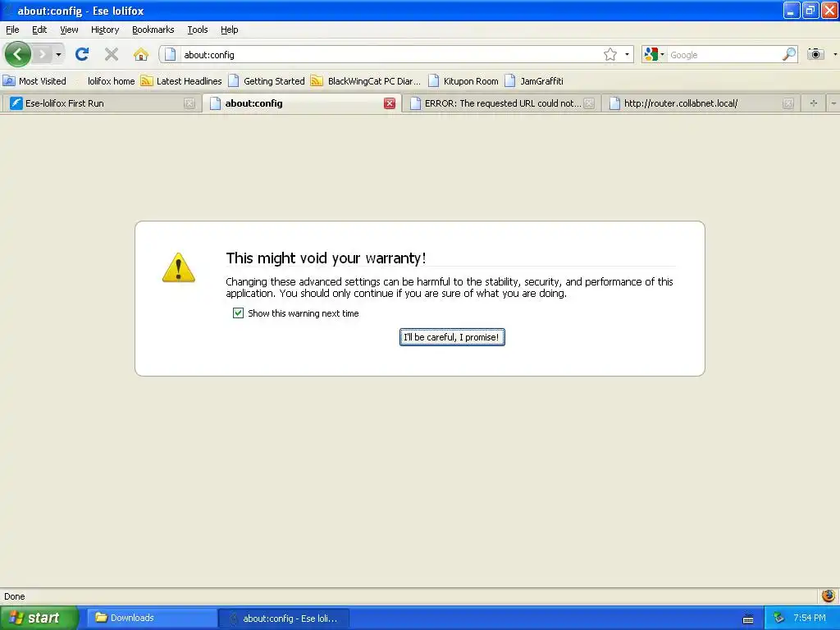The image size is (840, 630).
Task: Open the Help menu
Action: 230,30
